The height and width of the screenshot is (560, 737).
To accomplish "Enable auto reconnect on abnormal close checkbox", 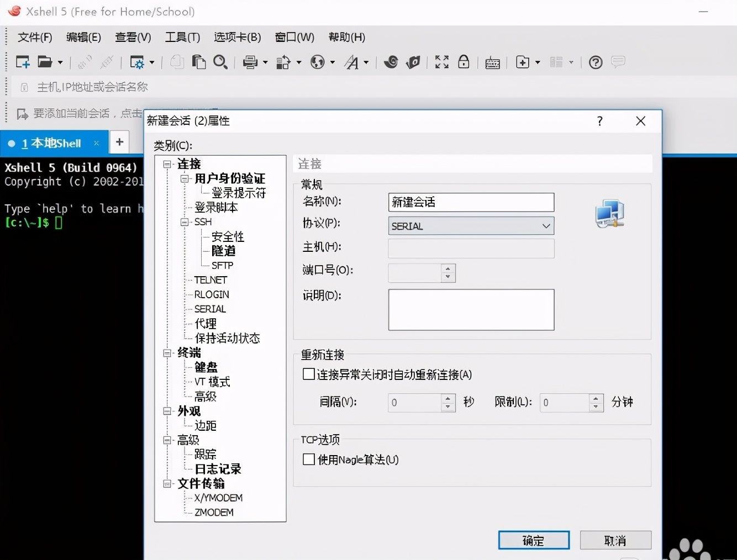I will point(309,374).
